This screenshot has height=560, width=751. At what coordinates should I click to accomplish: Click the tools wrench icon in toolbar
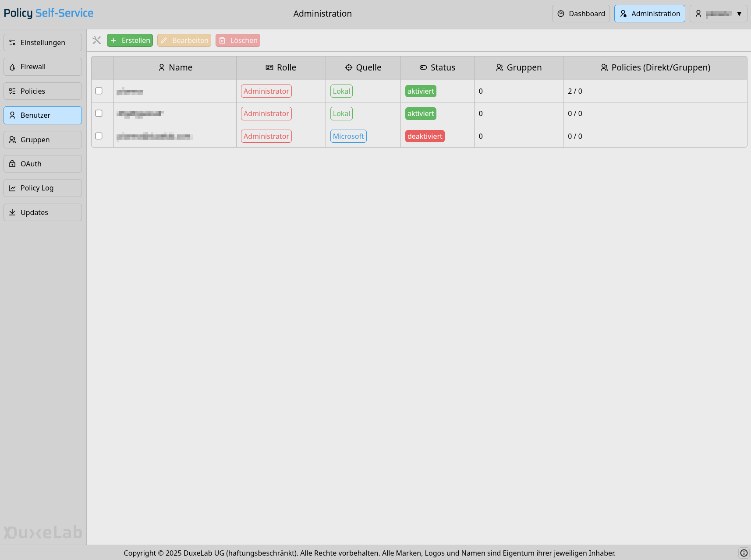[96, 40]
